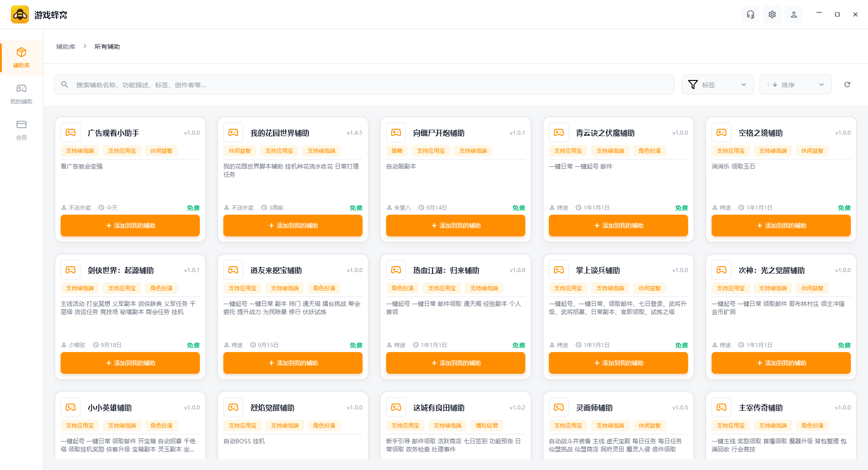Add 我的花园世界辅助 to my assistants
This screenshot has height=470, width=868.
coord(293,226)
